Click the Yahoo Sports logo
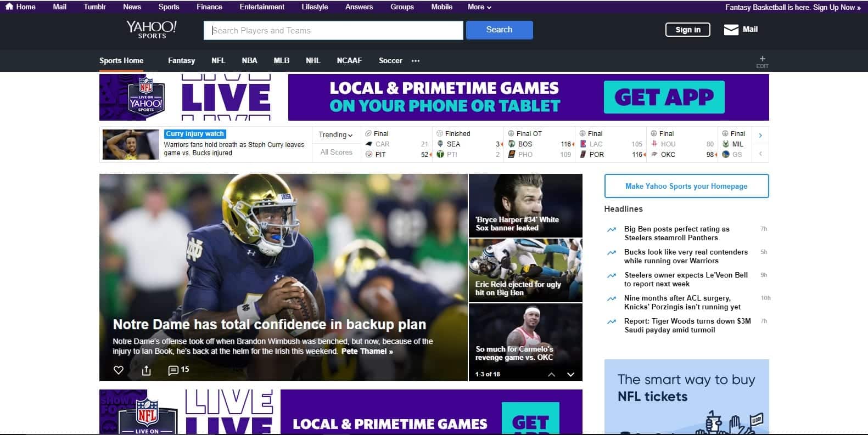The width and height of the screenshot is (868, 435). (152, 30)
